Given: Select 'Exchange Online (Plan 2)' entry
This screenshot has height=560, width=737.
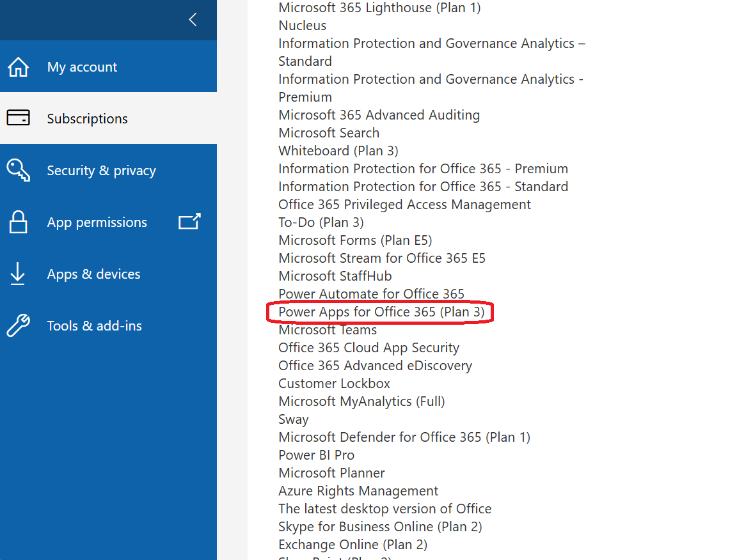Looking at the screenshot, I should 353,545.
